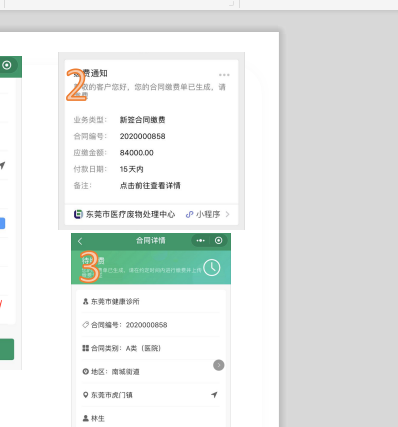Click the person icon before 林生
This screenshot has width=398, height=427.
[x=85, y=418]
